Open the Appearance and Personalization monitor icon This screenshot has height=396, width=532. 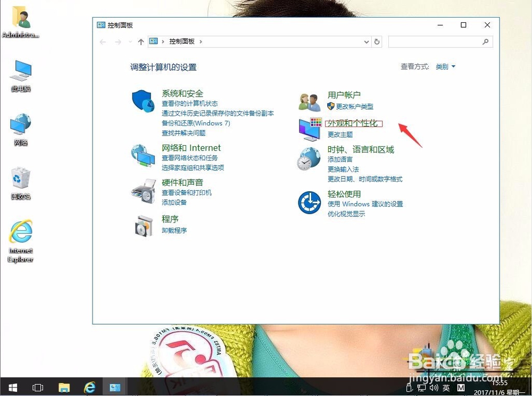[x=310, y=129]
